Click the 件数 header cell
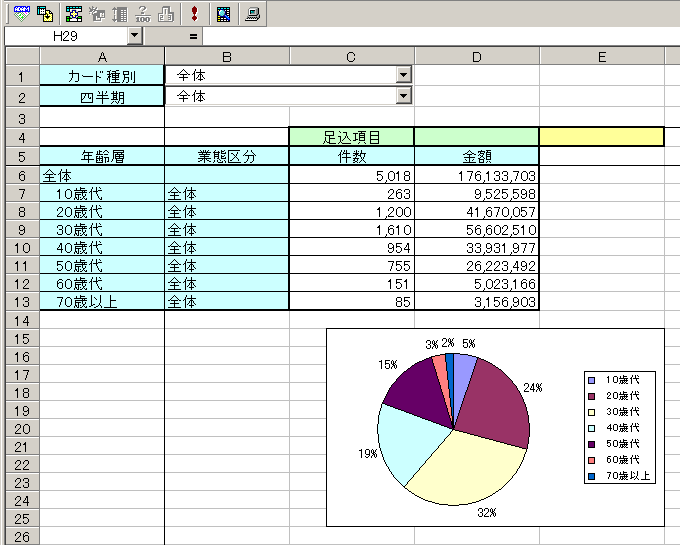 (351, 156)
